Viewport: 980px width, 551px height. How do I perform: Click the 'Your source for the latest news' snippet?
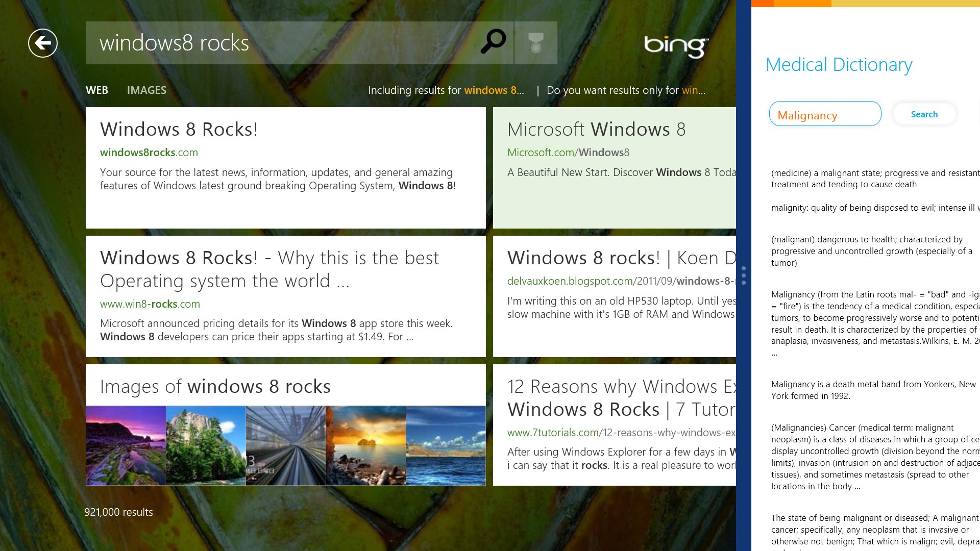tap(278, 179)
